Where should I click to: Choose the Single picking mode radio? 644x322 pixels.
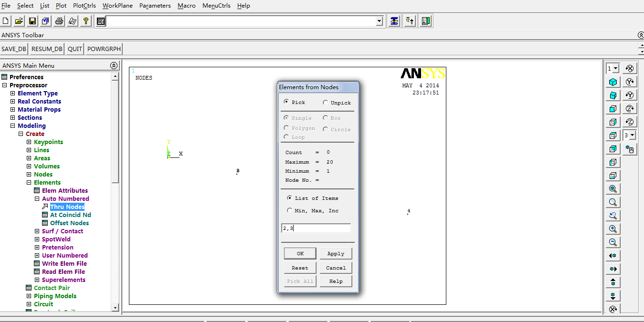coord(286,117)
